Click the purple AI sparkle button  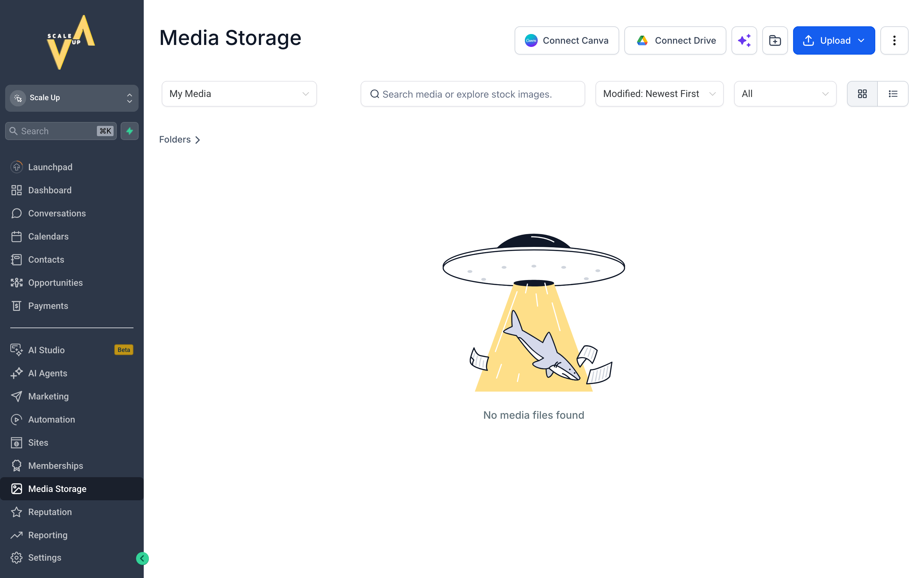click(744, 40)
